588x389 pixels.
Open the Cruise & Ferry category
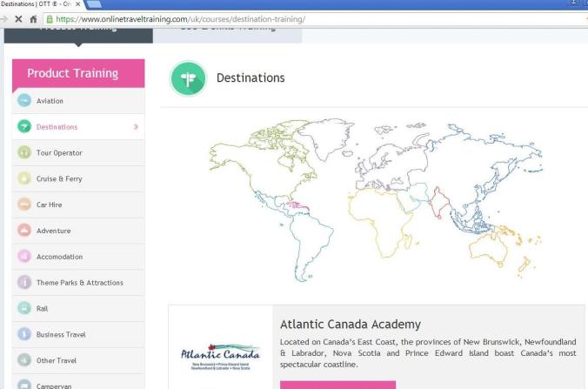(x=78, y=178)
